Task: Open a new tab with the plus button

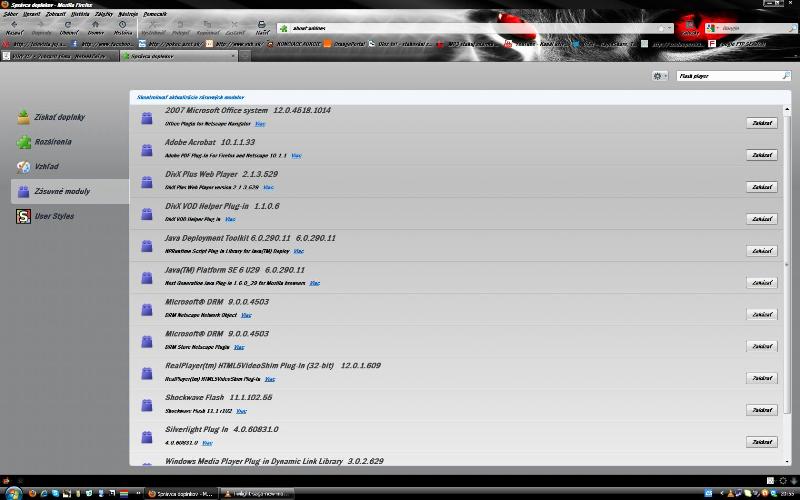Action: coord(245,56)
